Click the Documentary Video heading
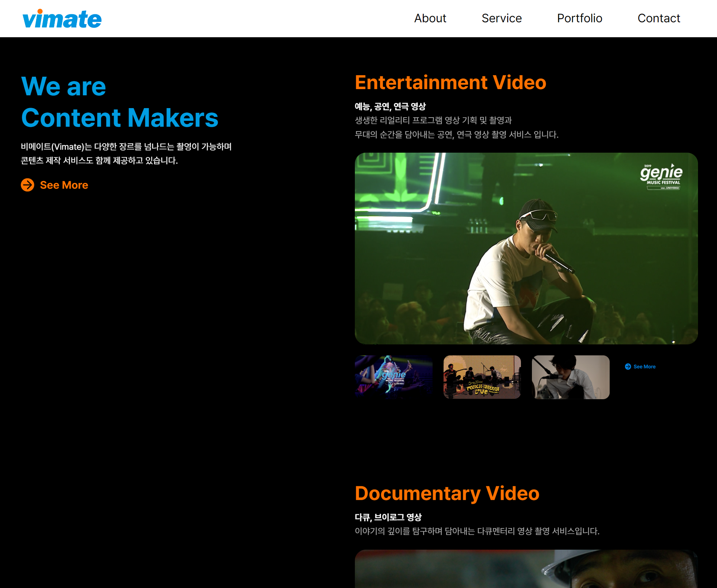The height and width of the screenshot is (588, 717). click(447, 493)
